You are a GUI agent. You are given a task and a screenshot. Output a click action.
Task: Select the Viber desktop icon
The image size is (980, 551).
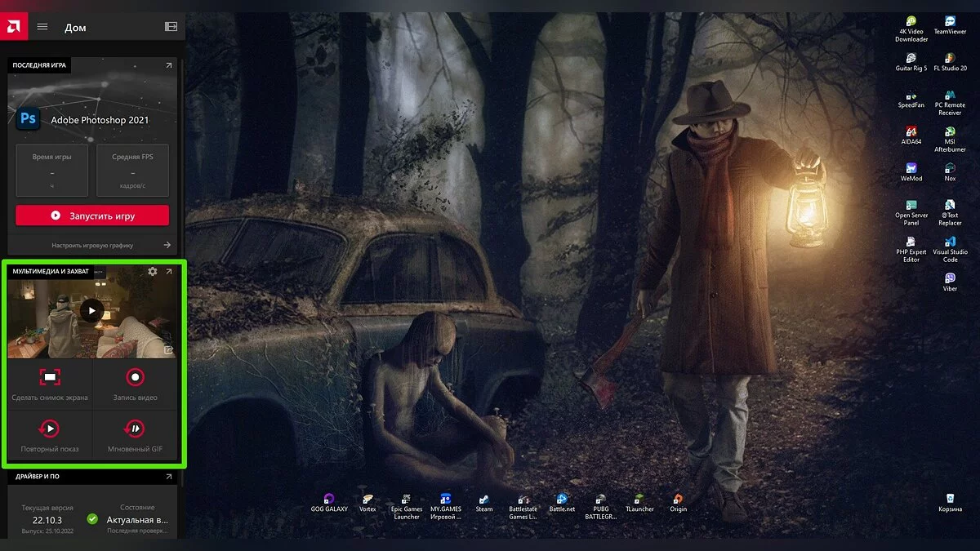(950, 282)
